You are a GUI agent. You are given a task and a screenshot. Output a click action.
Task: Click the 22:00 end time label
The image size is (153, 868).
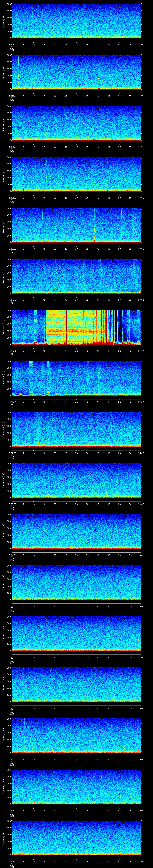pyautogui.click(x=141, y=402)
